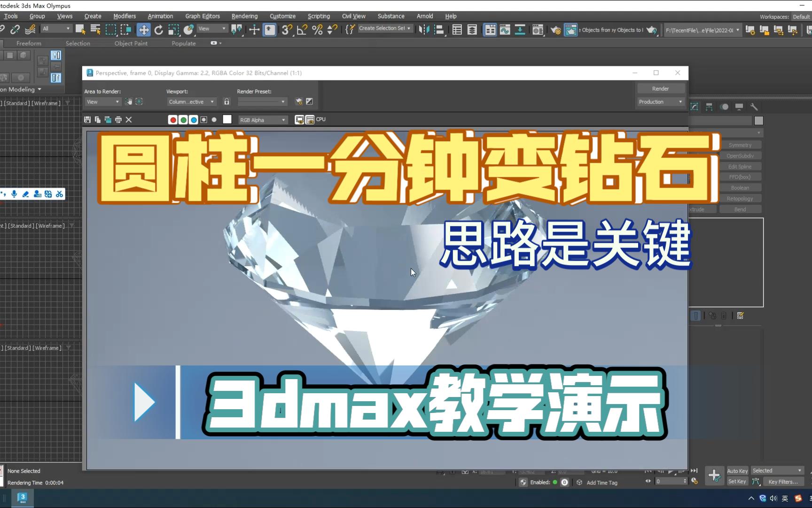
Task: Click object color swatch in command panel
Action: [759, 120]
